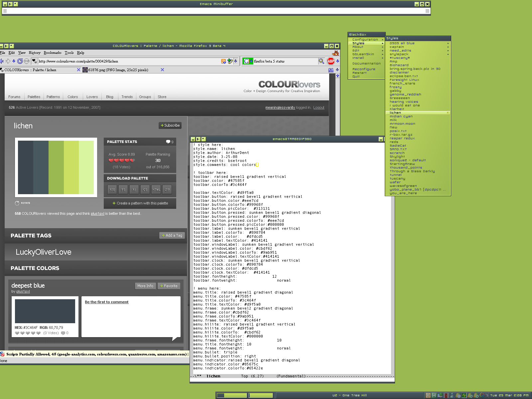Open the Tools menu in Firefox
The image size is (532, 399).
click(69, 53)
